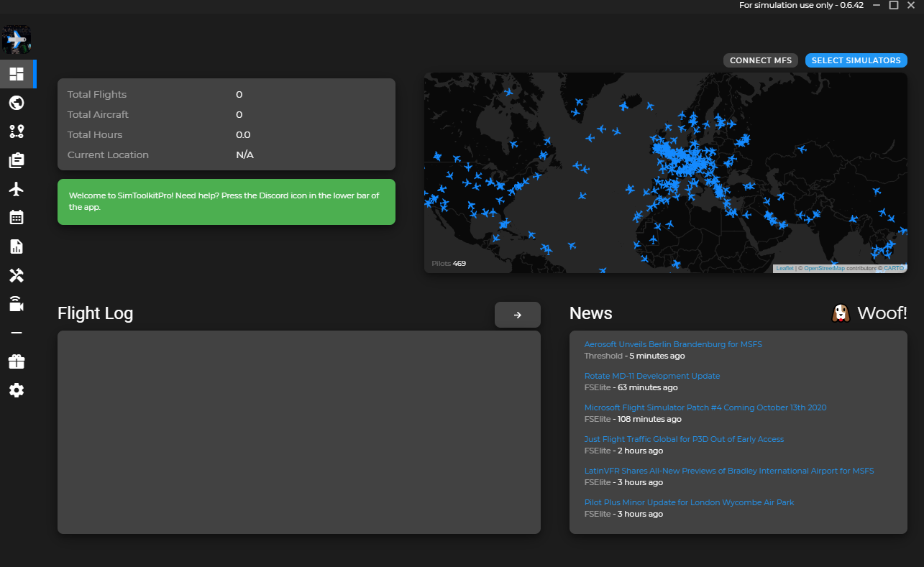Click the OpenStreetMap attribution link

point(824,268)
